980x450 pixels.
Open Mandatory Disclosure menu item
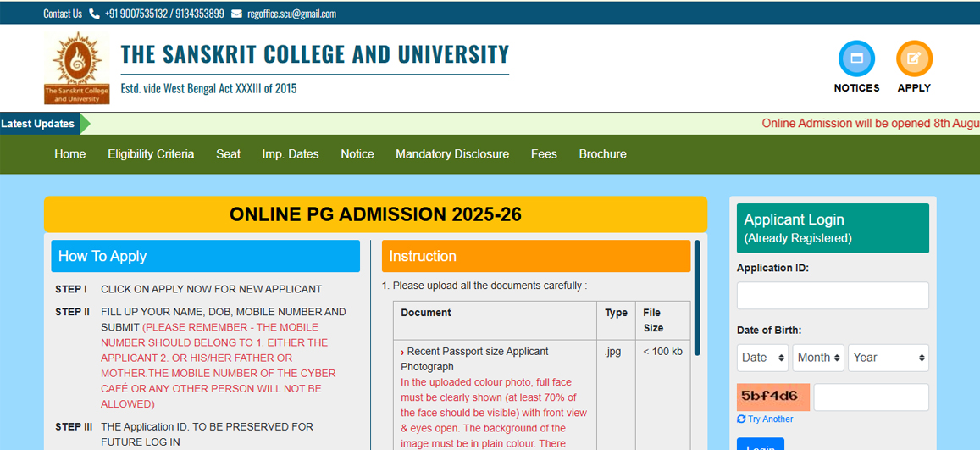(451, 153)
